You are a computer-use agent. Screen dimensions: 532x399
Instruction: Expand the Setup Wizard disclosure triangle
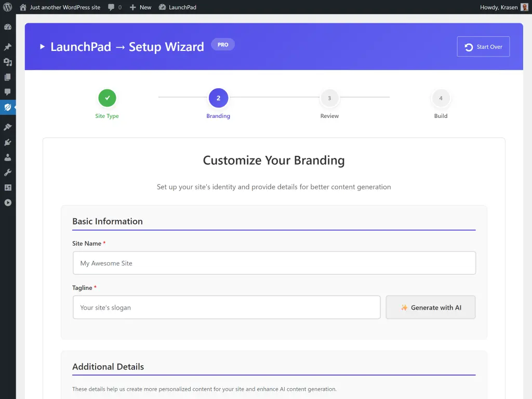point(43,46)
